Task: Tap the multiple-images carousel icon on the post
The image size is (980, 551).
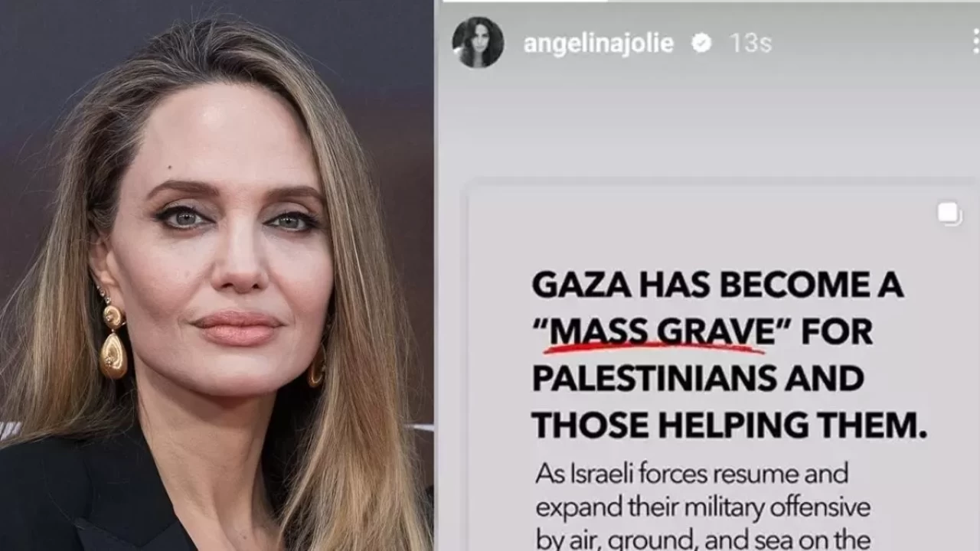Action: tap(949, 214)
